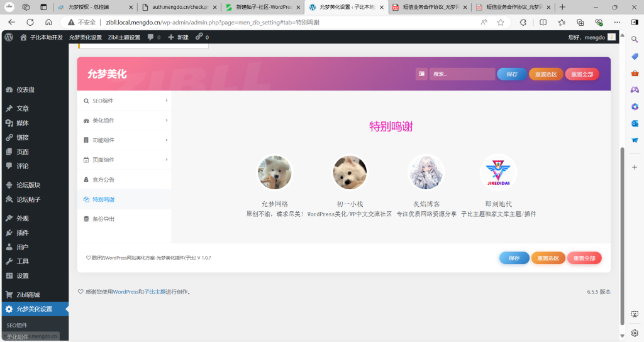Click the Outlook icon in Edge sidebar

coord(635,123)
